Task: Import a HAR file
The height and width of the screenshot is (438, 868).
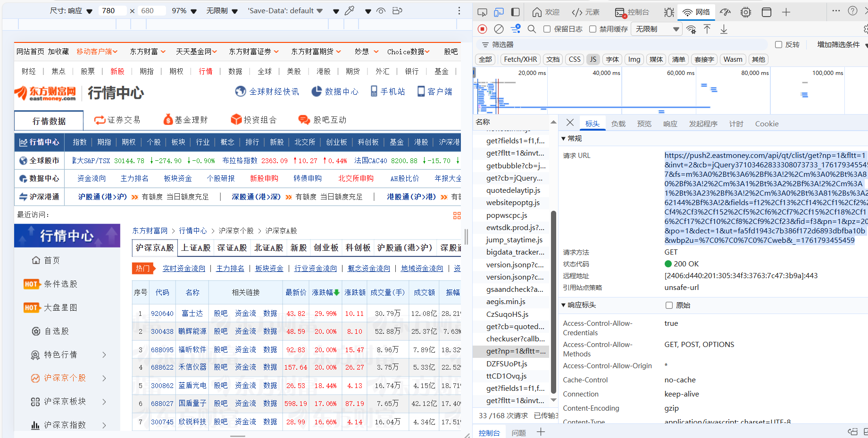Action: point(707,29)
